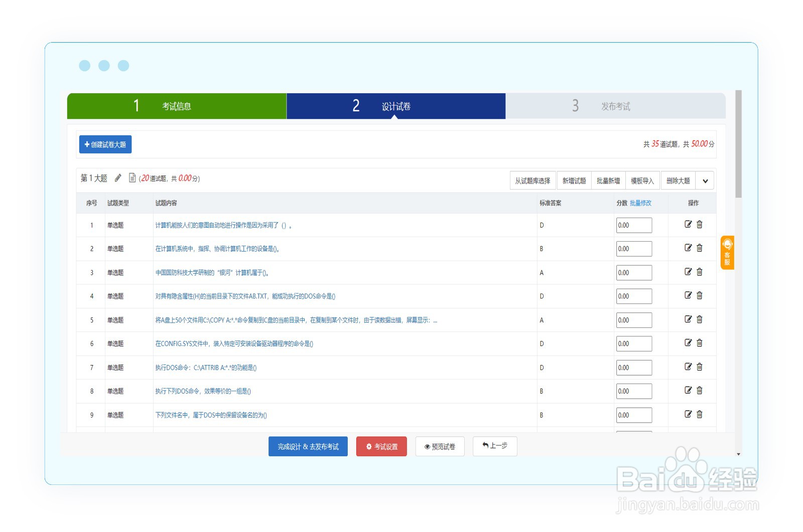The image size is (803, 532).
Task: Open question 在计算机系统中，指挥、协调
Action: click(217, 249)
